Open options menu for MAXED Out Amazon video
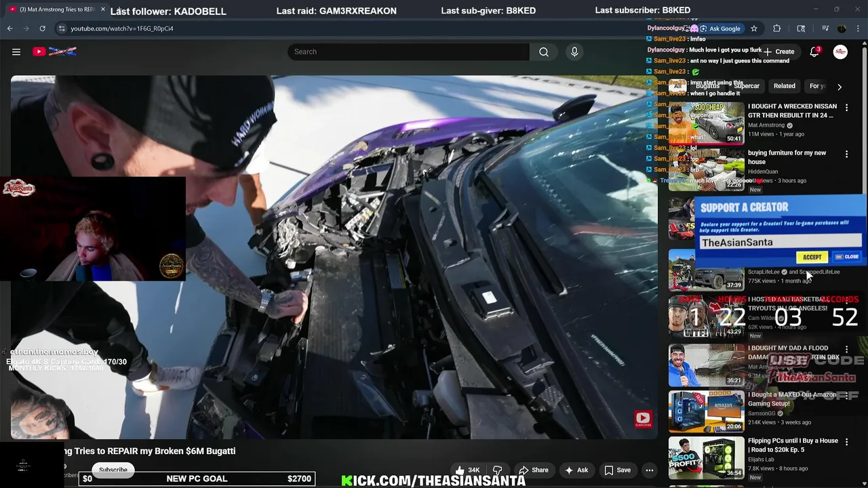The width and height of the screenshot is (868, 488). pos(846,396)
